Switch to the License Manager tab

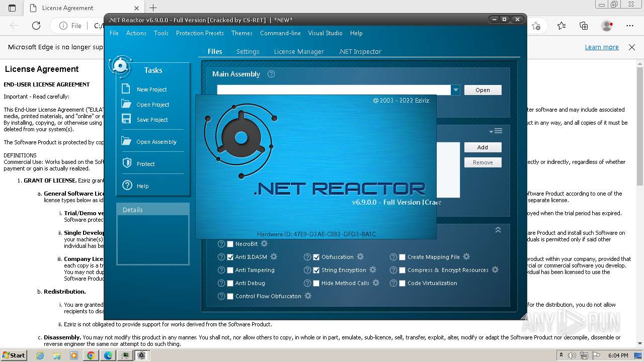point(299,51)
